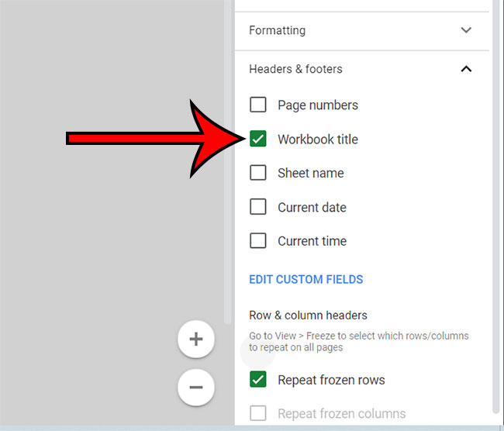Tick the Sheet name checkbox
Image resolution: width=504 pixels, height=431 pixels.
(257, 173)
